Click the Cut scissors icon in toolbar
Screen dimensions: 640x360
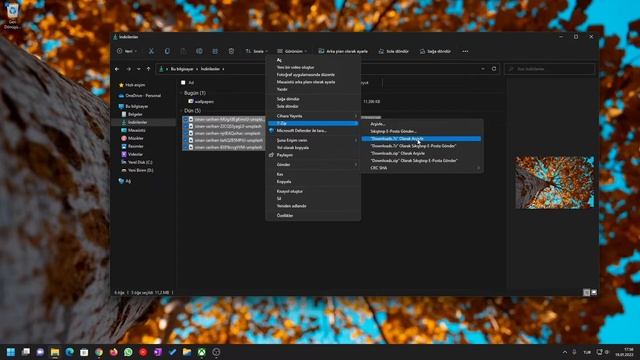tap(151, 51)
